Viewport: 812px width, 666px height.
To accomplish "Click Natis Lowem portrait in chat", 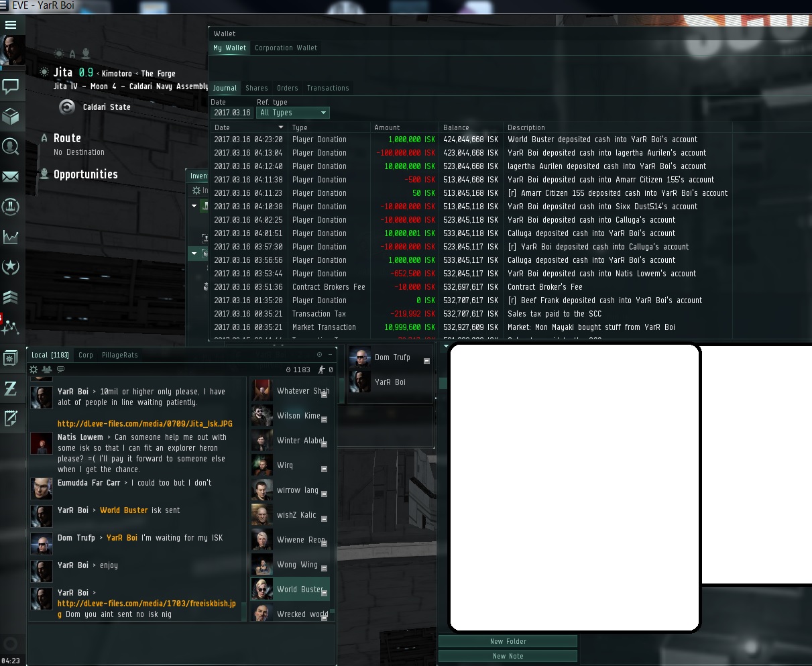I will click(x=42, y=443).
